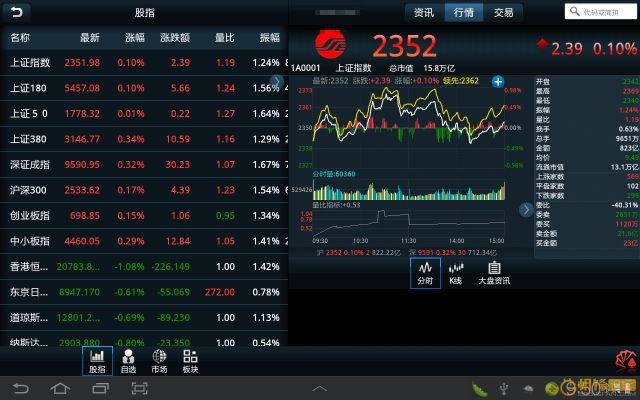Select the 上证180 row

coord(144,88)
